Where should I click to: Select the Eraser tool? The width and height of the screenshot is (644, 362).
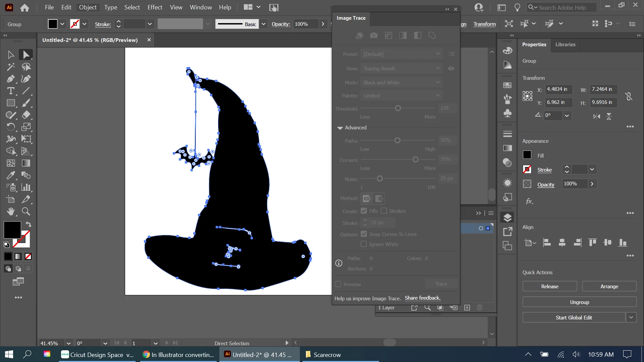pos(26,115)
